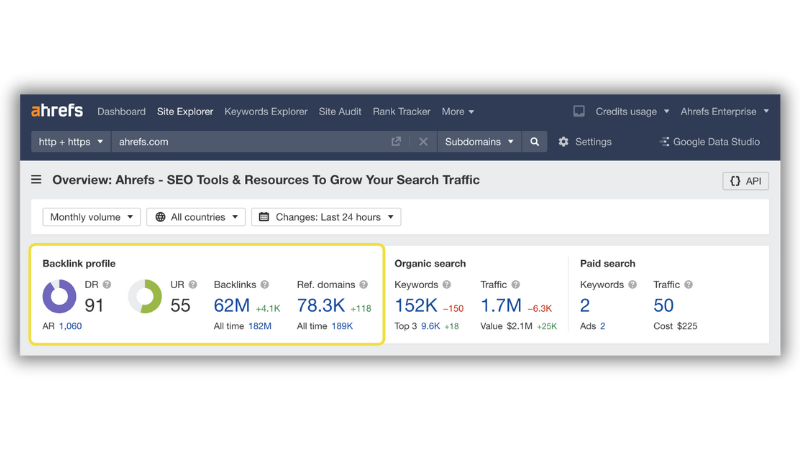Open ahrefs.com in new tab icon
The image size is (800, 450).
pos(396,141)
